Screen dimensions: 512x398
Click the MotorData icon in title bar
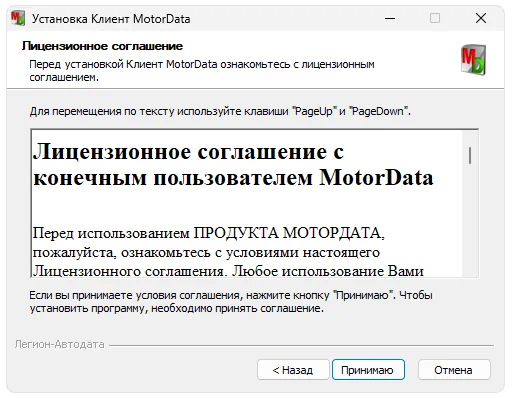(18, 18)
